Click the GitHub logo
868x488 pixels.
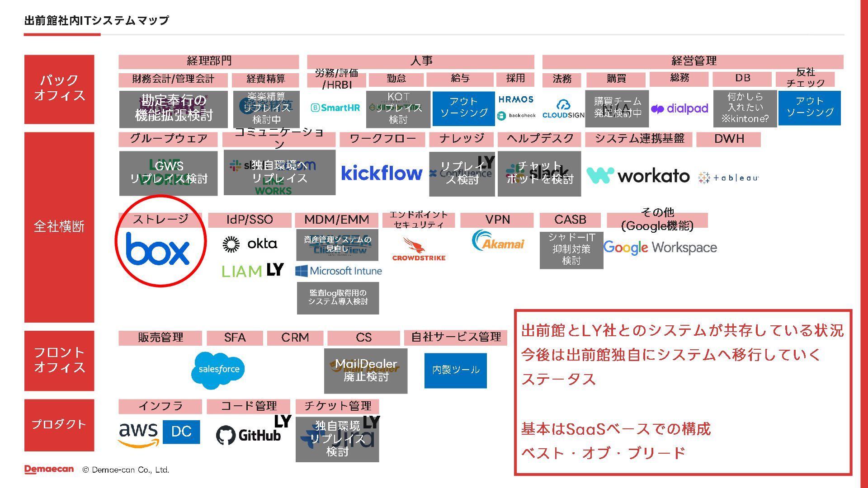pyautogui.click(x=249, y=435)
